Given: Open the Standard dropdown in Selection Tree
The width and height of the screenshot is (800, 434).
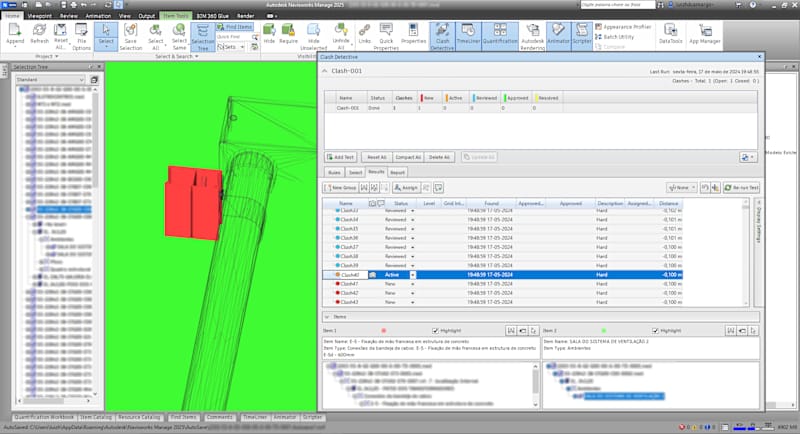Looking at the screenshot, I should tap(49, 80).
